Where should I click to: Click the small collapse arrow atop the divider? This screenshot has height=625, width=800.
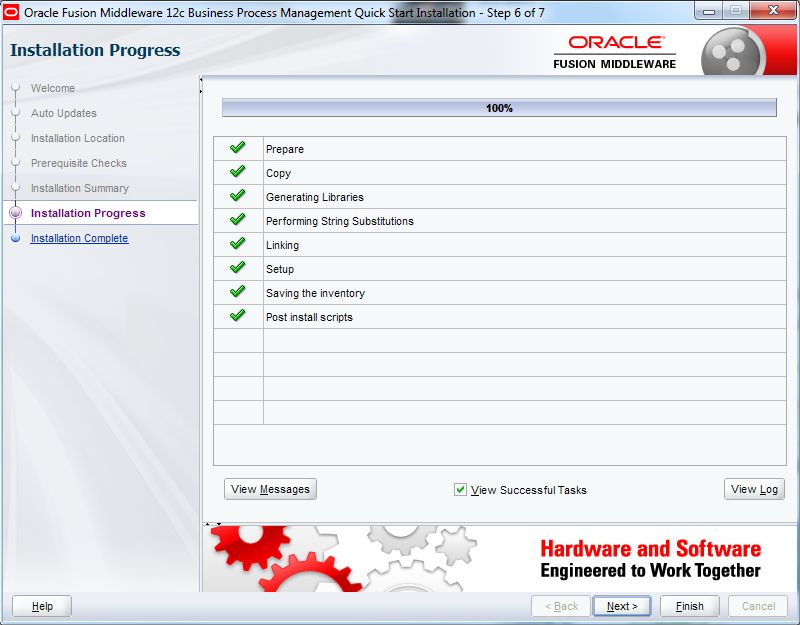[x=201, y=80]
